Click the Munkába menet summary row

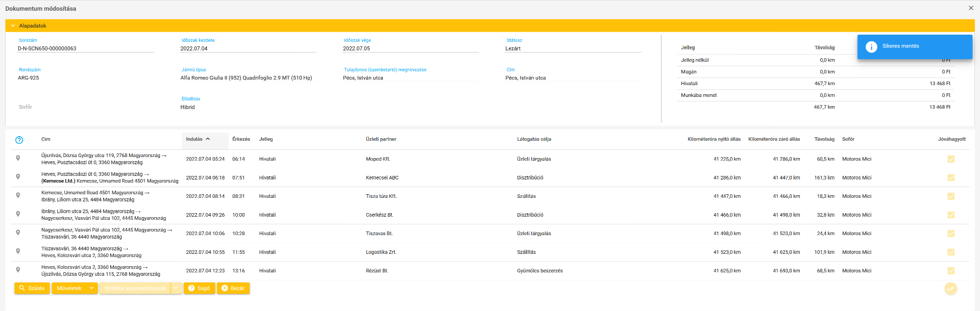[x=816, y=95]
